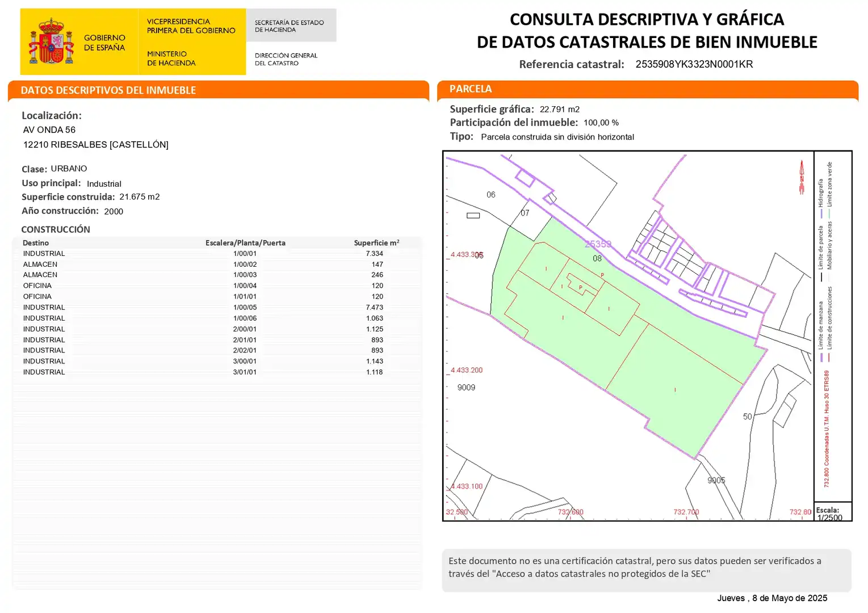Select the surface cell '1.143'
This screenshot has width=868, height=613.
tap(375, 362)
